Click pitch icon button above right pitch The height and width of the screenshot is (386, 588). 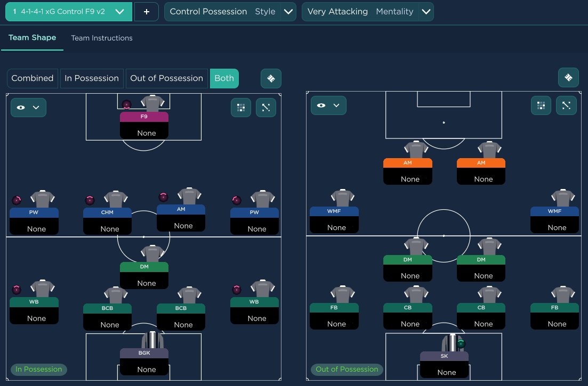[x=568, y=78]
